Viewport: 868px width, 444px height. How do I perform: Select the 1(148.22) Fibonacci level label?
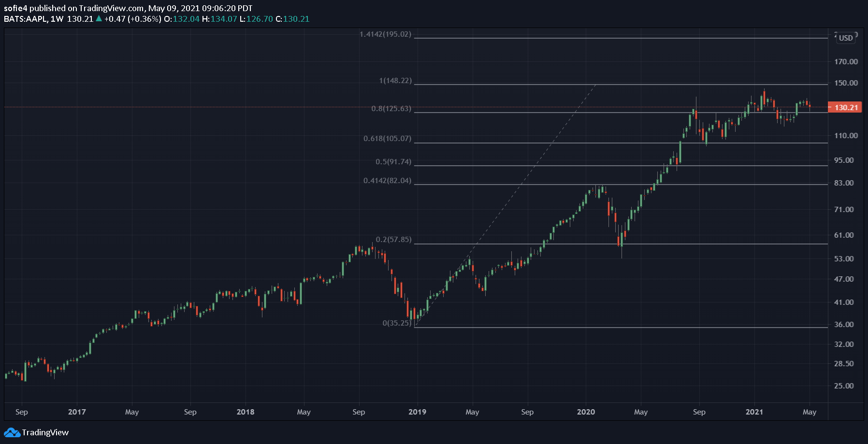(395, 81)
